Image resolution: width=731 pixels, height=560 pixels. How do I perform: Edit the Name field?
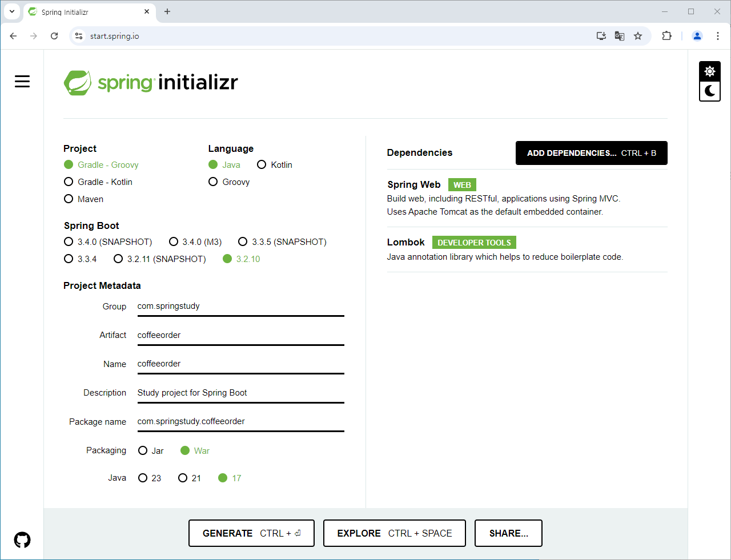tap(240, 364)
